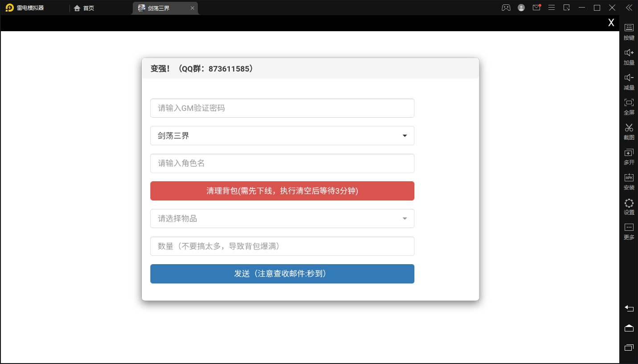Click the Android back arrow icon
This screenshot has width=638, height=364.
629,308
